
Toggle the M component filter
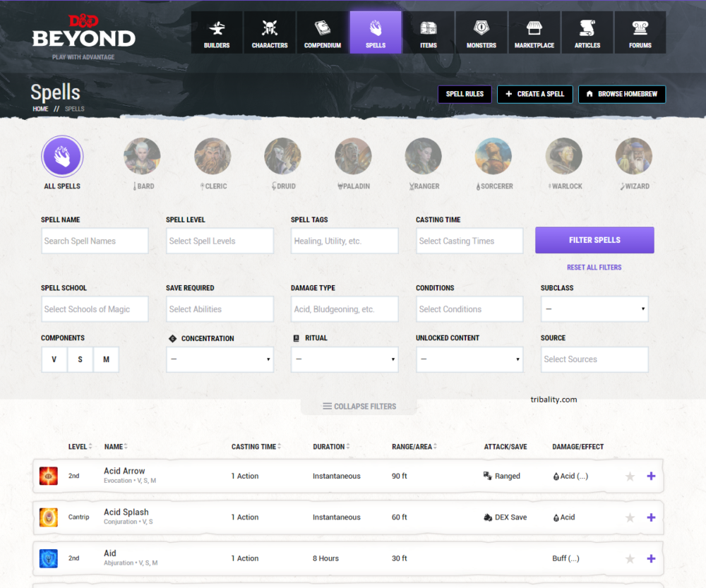point(107,359)
